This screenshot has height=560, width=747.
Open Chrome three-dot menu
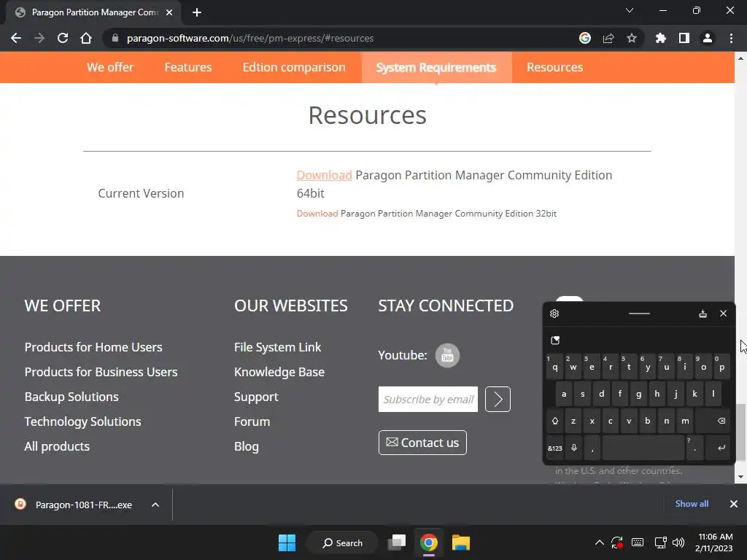click(x=731, y=38)
